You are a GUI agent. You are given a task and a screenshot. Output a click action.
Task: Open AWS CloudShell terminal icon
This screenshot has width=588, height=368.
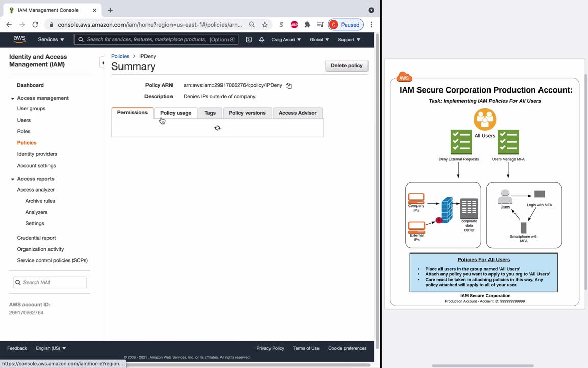click(249, 39)
